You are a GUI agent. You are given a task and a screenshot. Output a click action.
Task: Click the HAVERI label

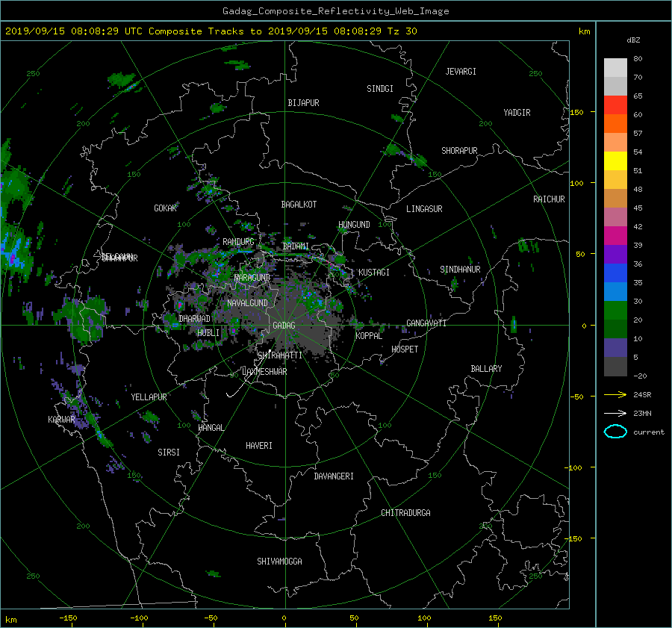[x=259, y=446]
